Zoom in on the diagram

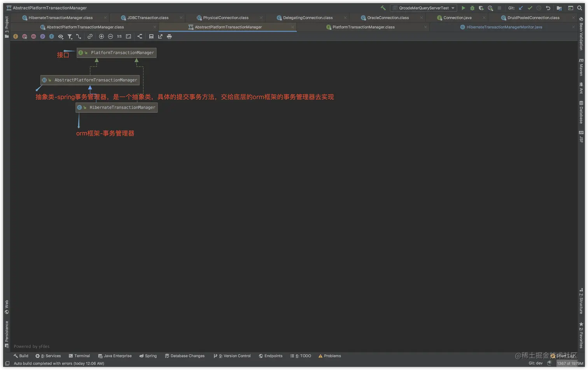101,37
